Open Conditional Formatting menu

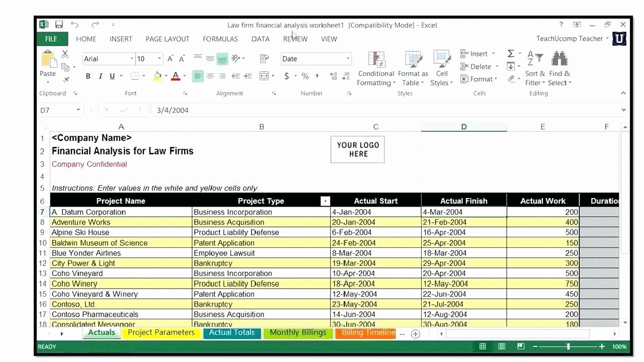pyautogui.click(x=376, y=68)
